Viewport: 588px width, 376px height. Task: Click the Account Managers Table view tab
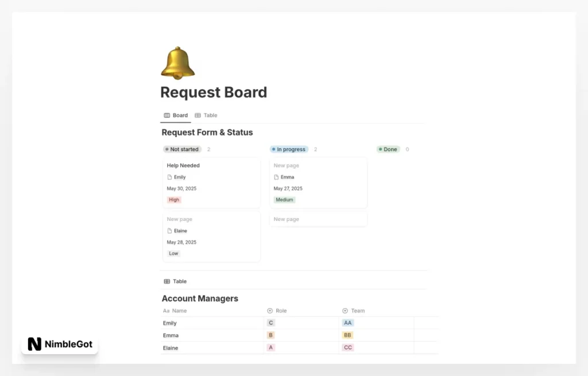pos(175,281)
